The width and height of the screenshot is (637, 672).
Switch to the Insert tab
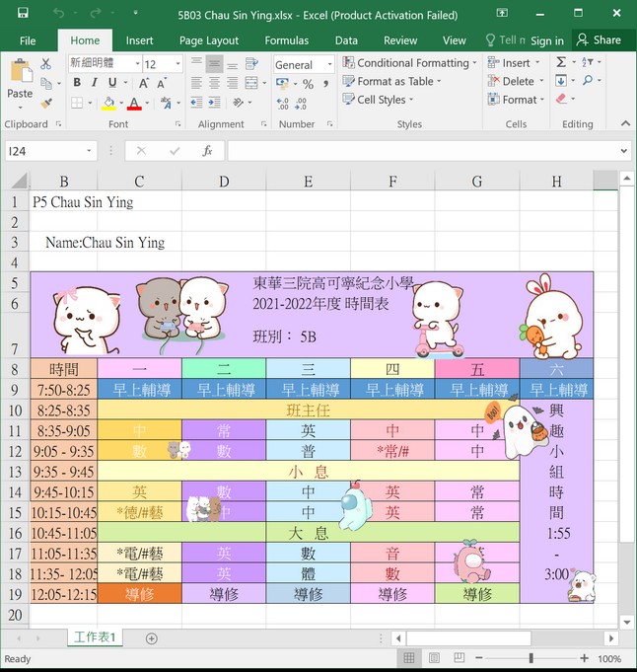tap(139, 40)
